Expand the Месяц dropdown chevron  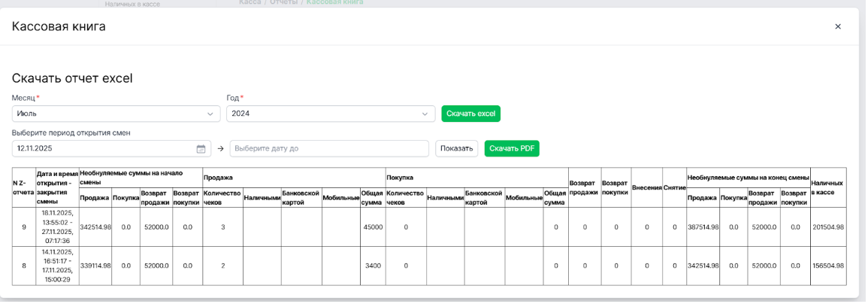(x=210, y=114)
